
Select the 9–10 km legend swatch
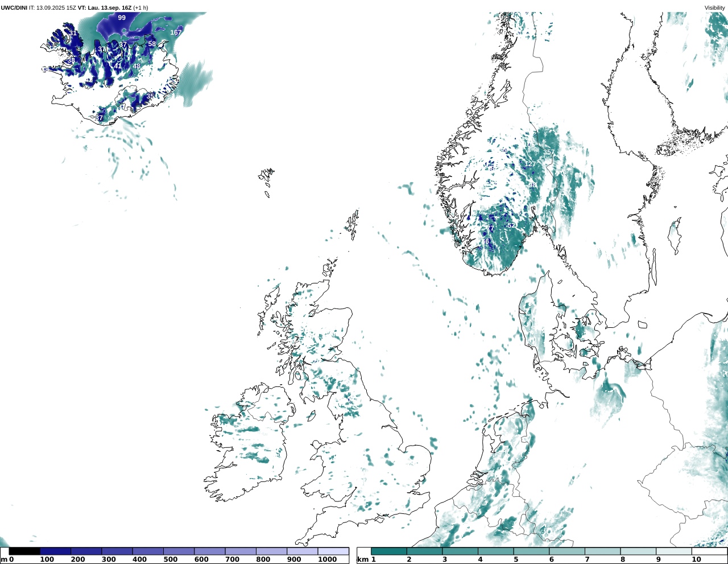coord(674,551)
